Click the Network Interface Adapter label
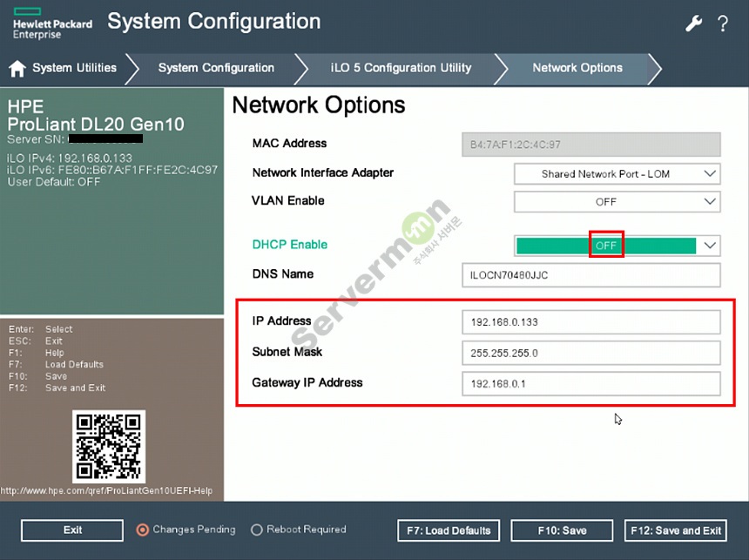 pos(323,172)
